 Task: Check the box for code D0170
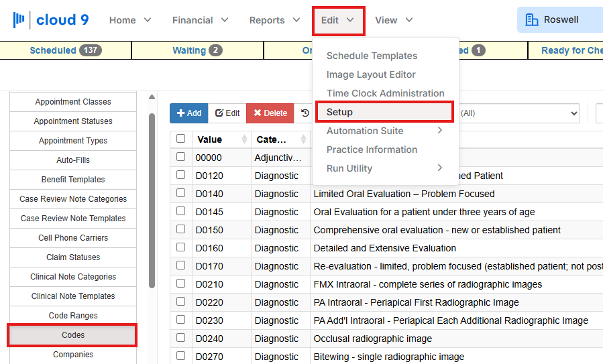coord(180,265)
